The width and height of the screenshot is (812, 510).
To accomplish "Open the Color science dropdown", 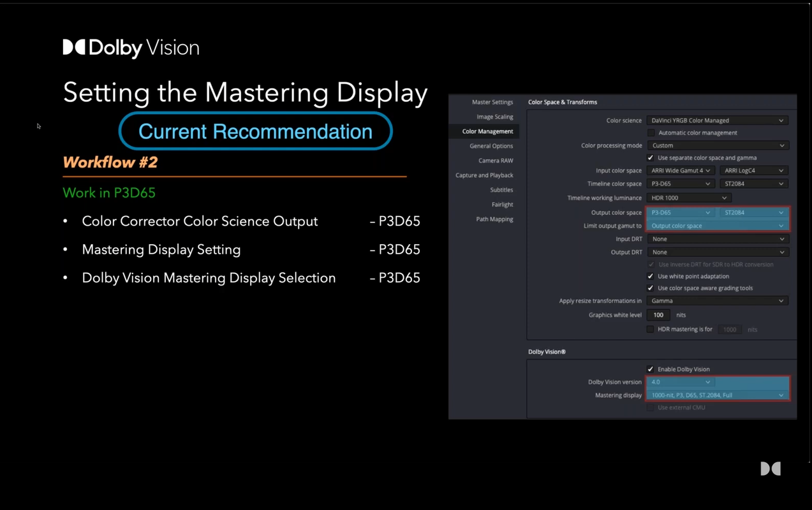I will [x=717, y=120].
